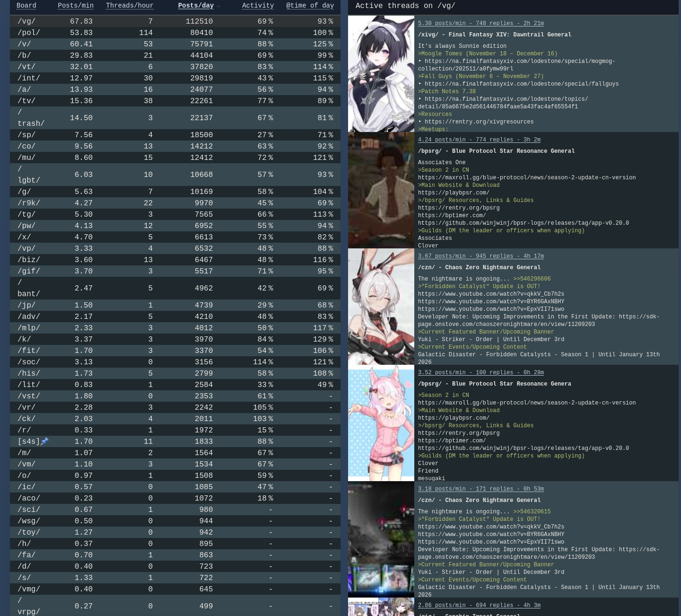The height and width of the screenshot is (616, 681).
Task: Open the thumbnail of the 945-replies /czn/ thread
Action: point(381,307)
